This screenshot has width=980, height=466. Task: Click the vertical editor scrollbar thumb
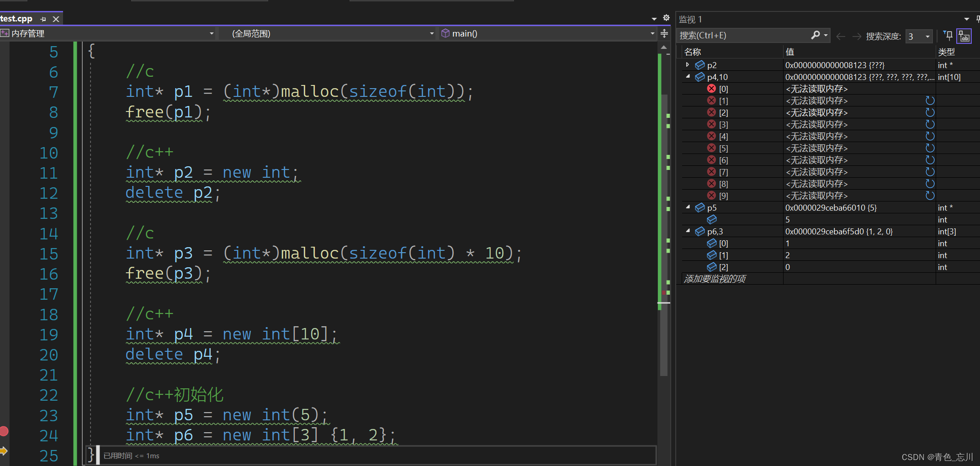[x=664, y=235]
